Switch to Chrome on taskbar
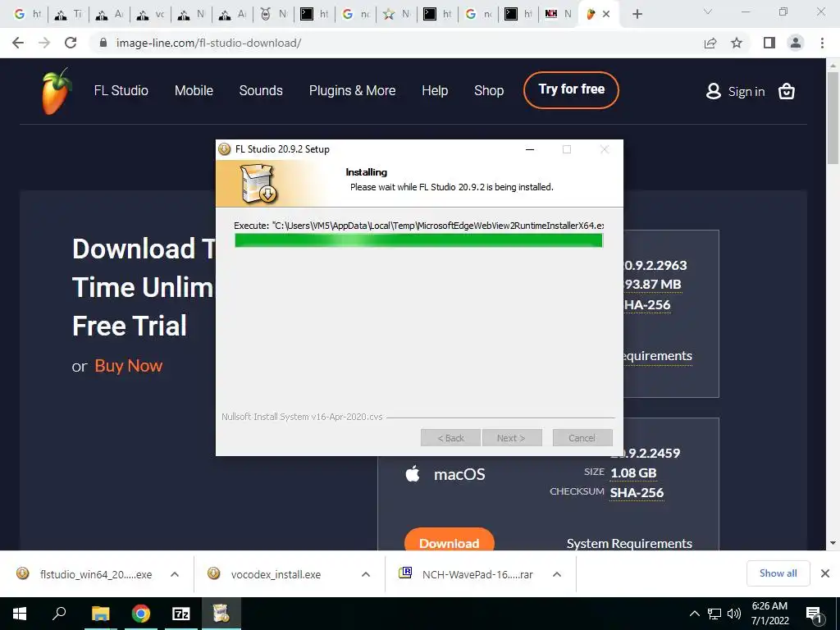The image size is (840, 630). [x=141, y=614]
